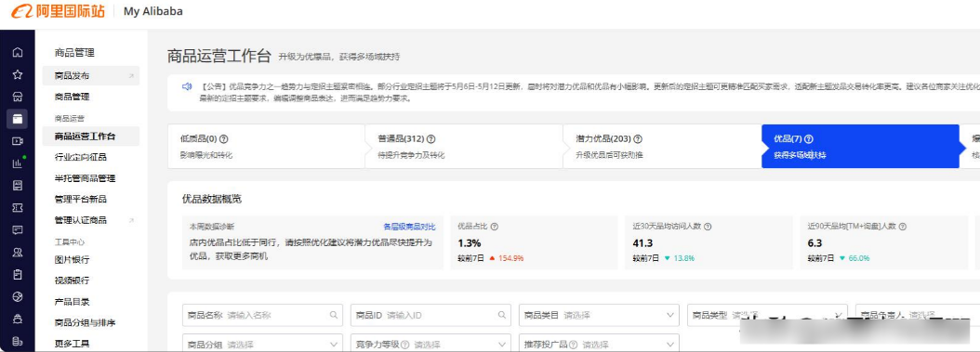The image size is (980, 352).
Task: Open the store shop icon in sidebar
Action: [18, 97]
